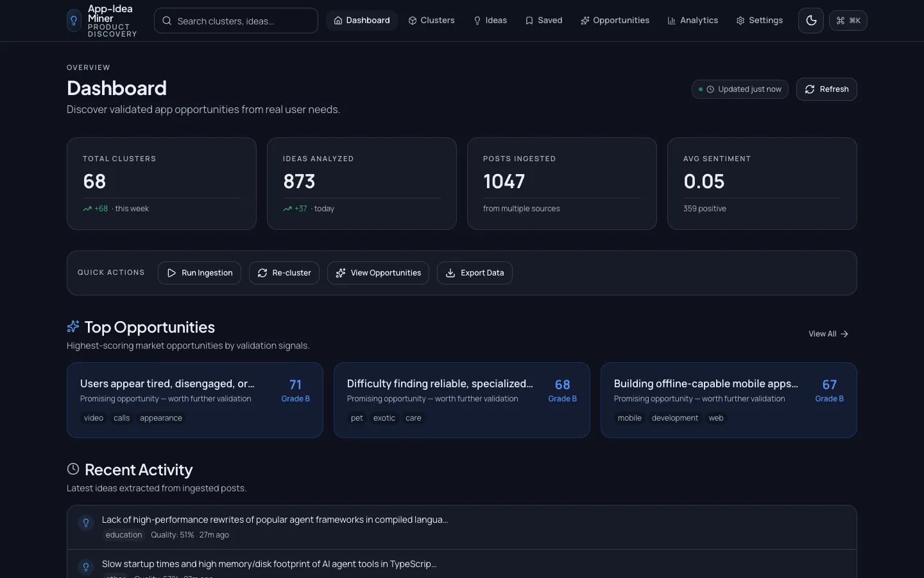924x578 pixels.
Task: Click the 'pet' tag
Action: 357,418
